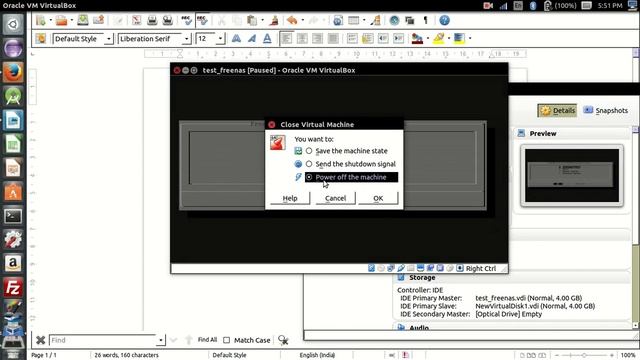Click Highlighting color swatch icon

click(x=439, y=39)
